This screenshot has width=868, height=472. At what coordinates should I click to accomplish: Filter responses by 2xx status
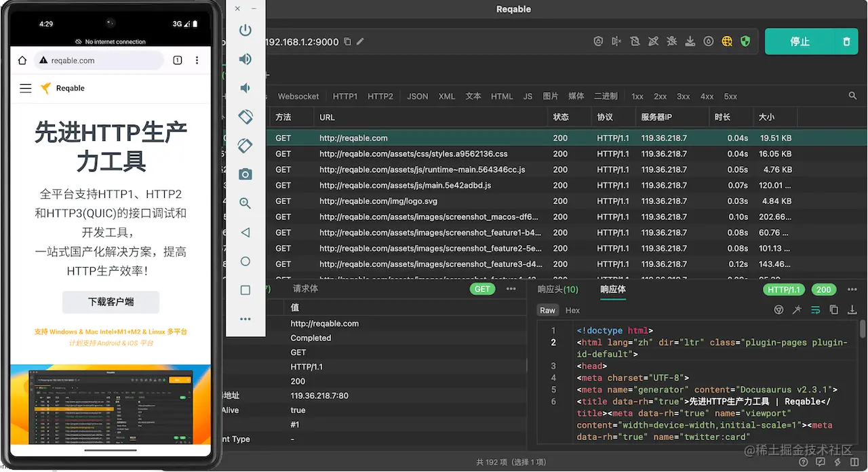tap(660, 96)
